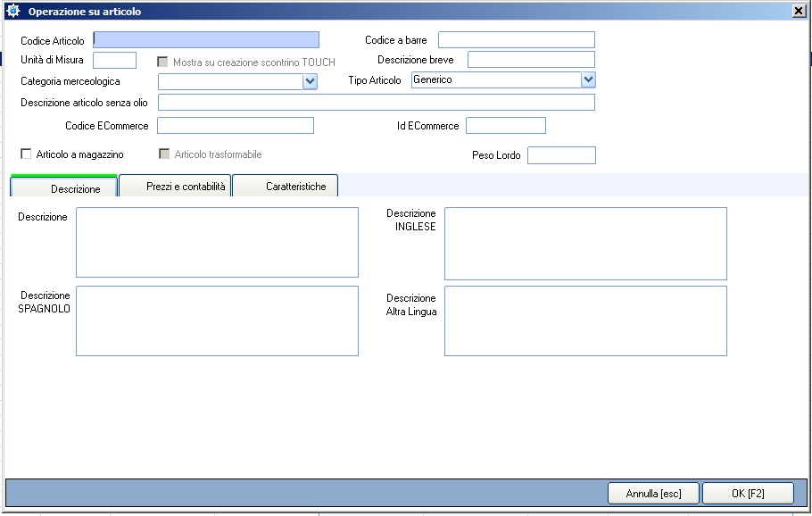The height and width of the screenshot is (516, 812).
Task: Expand the Categoria merceologica dropdown
Action: (x=310, y=81)
